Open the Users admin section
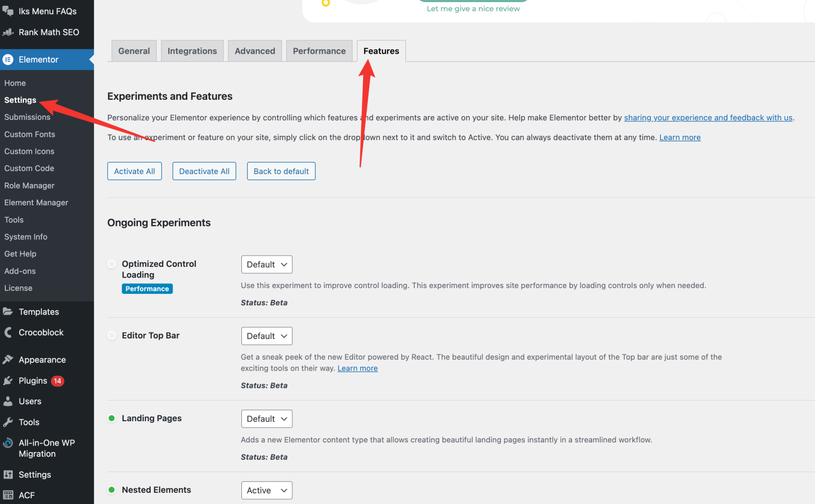This screenshot has height=504, width=815. (29, 401)
